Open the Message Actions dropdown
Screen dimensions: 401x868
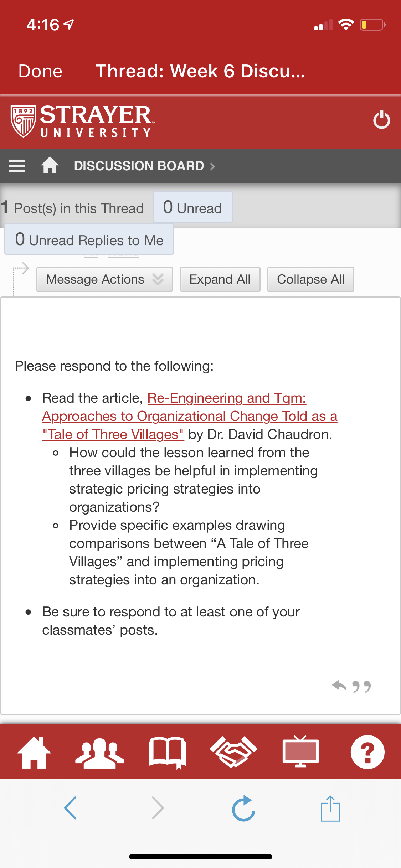coord(104,279)
